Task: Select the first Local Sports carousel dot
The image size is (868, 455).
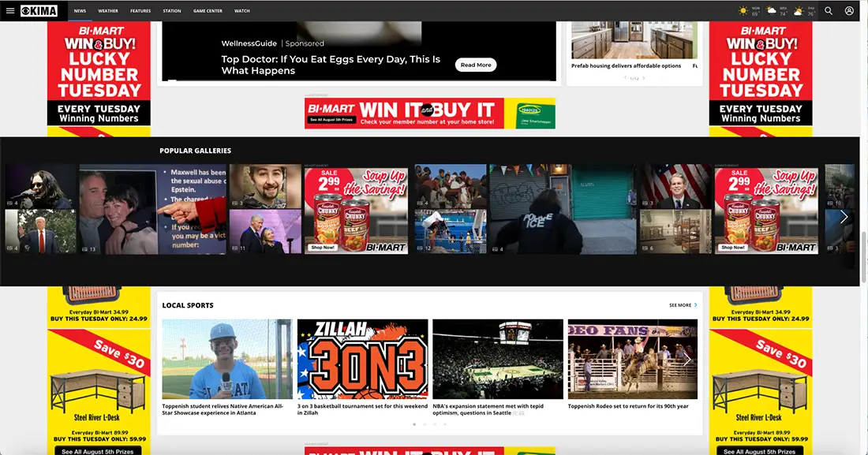Action: (x=414, y=424)
